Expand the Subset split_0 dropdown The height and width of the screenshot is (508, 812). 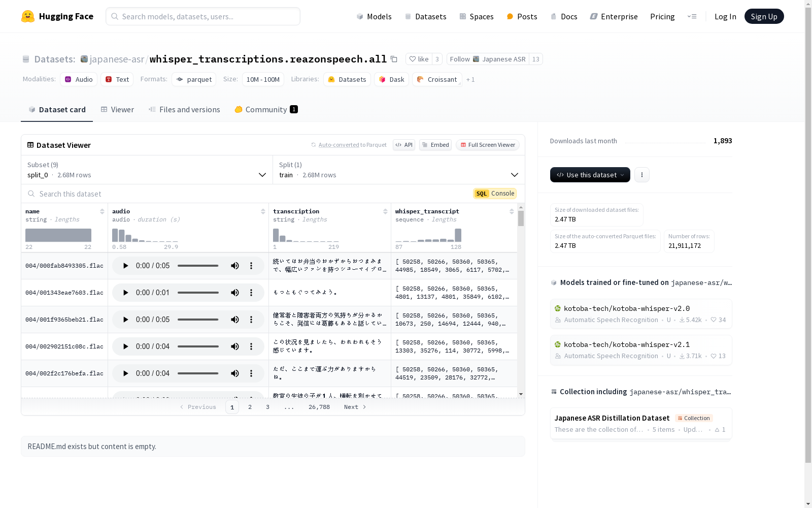(x=147, y=170)
